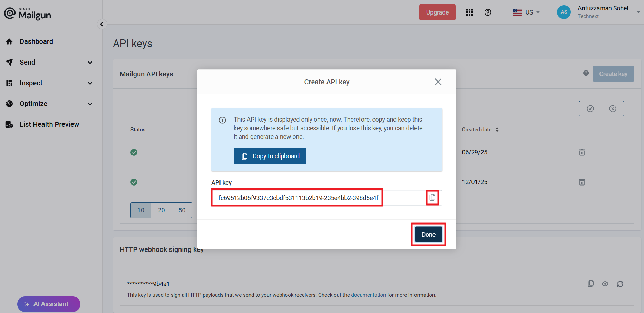Copy the HTTP webhook signing key
644x313 pixels.
[x=591, y=284]
